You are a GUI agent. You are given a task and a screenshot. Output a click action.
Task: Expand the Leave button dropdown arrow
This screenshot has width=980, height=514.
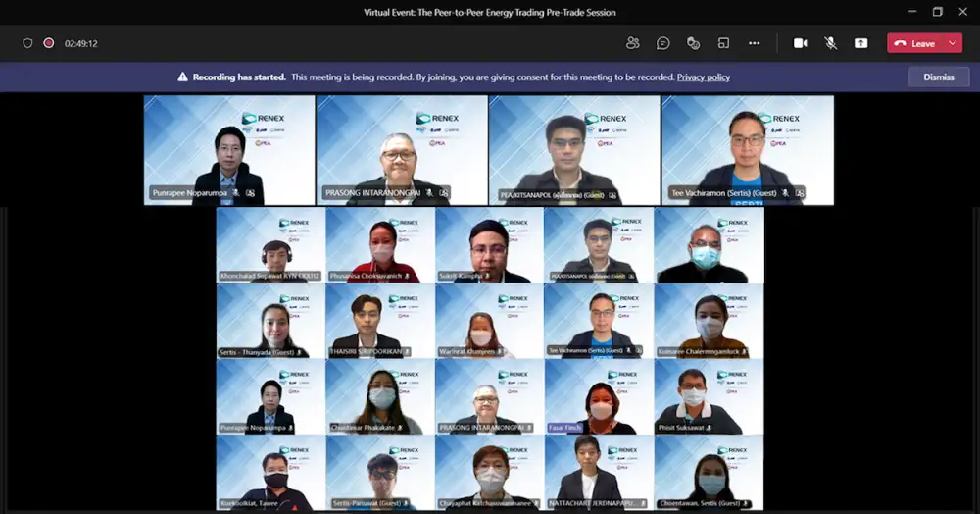tap(952, 43)
